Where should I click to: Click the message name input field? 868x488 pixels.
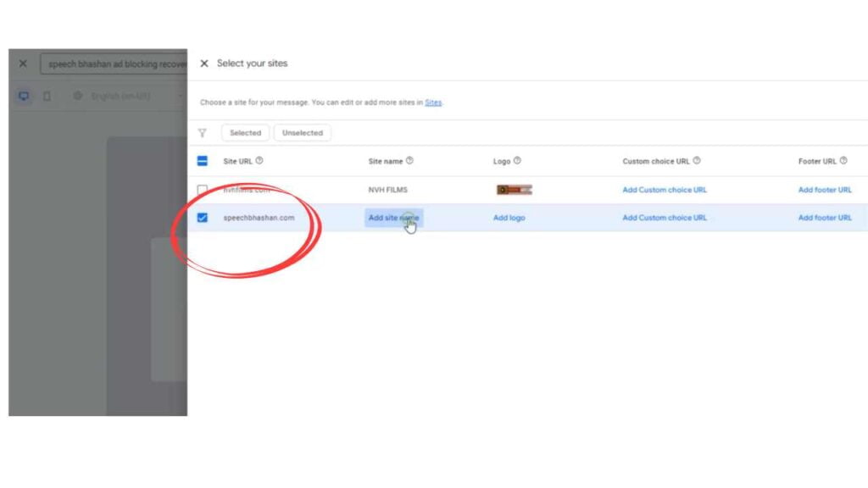click(x=114, y=64)
